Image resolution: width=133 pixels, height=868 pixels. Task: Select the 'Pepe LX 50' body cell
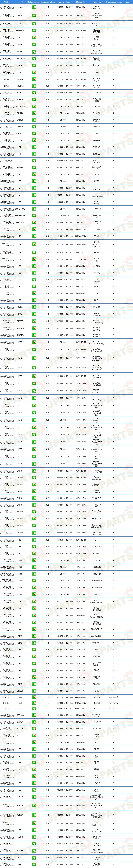click(97, 66)
